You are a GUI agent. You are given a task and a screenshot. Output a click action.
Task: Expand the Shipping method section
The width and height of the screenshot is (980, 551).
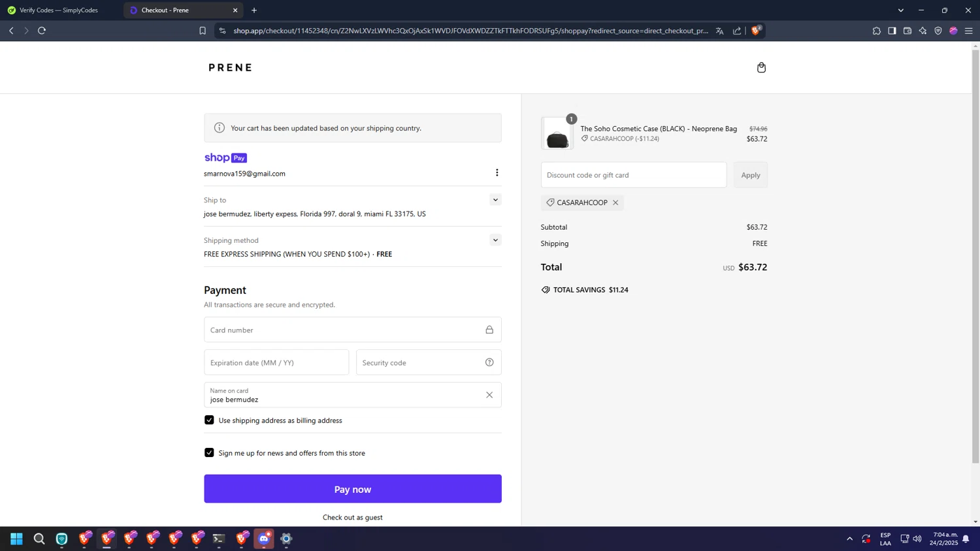pos(495,240)
